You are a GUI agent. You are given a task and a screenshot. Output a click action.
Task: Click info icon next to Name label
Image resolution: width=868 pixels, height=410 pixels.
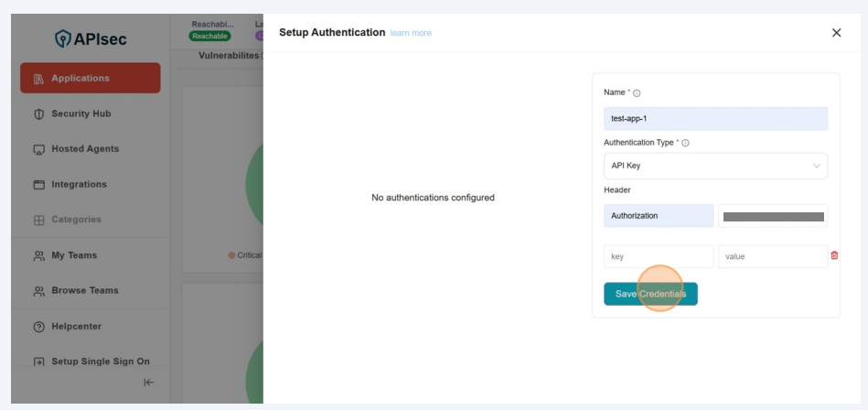click(637, 93)
